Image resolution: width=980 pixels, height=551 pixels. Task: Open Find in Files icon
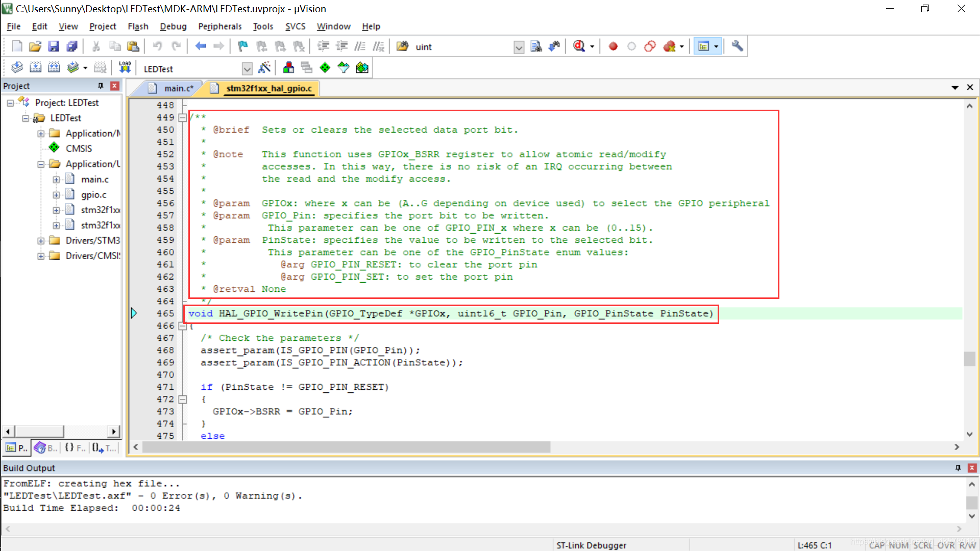pos(403,46)
